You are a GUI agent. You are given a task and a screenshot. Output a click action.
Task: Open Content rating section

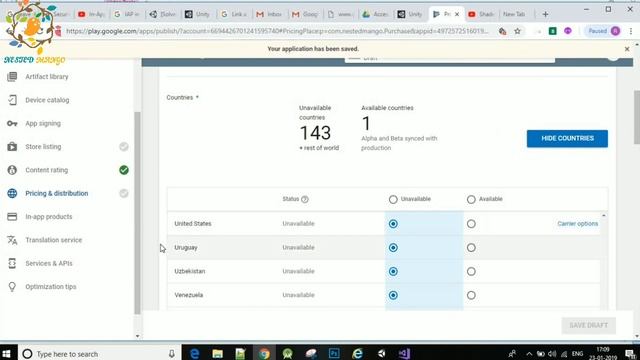point(47,170)
